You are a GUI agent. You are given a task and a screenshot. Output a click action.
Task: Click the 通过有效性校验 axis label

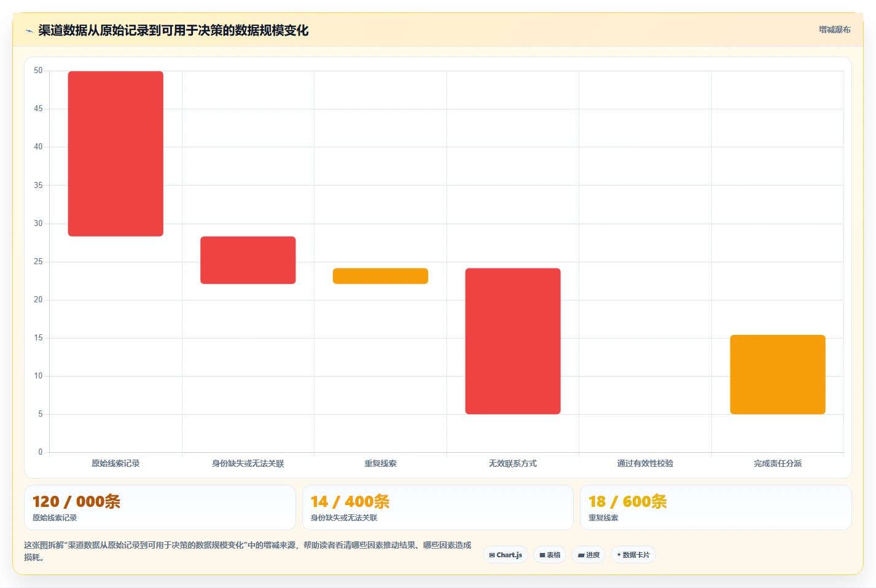point(645,463)
